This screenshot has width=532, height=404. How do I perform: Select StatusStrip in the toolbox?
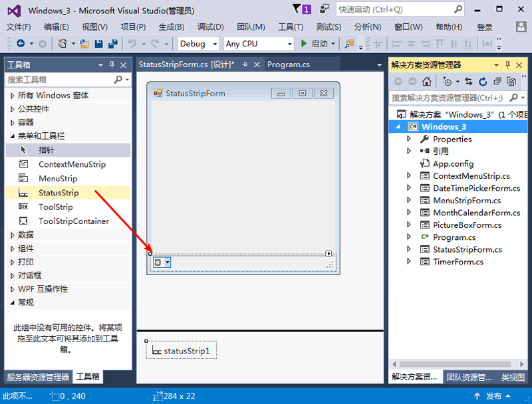(x=59, y=193)
